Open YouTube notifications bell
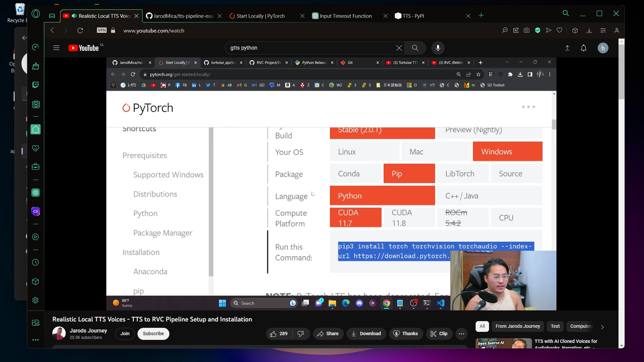The width and height of the screenshot is (644, 362). point(584,48)
